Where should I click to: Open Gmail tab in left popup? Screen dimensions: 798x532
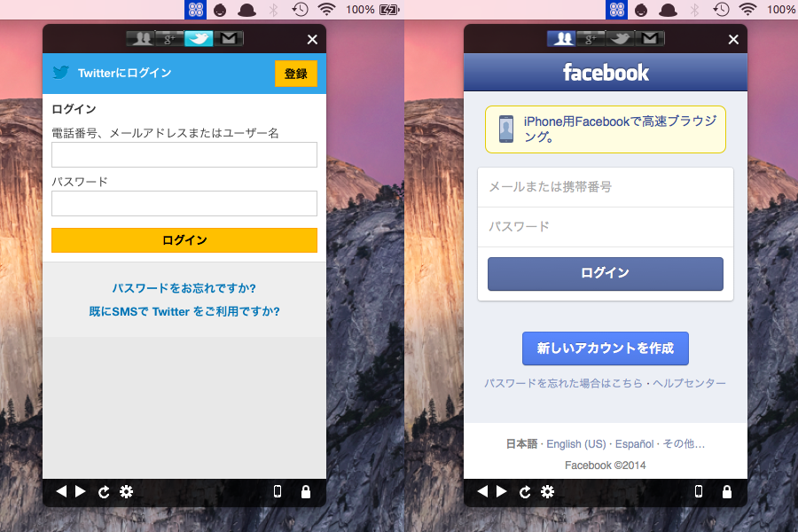point(229,39)
